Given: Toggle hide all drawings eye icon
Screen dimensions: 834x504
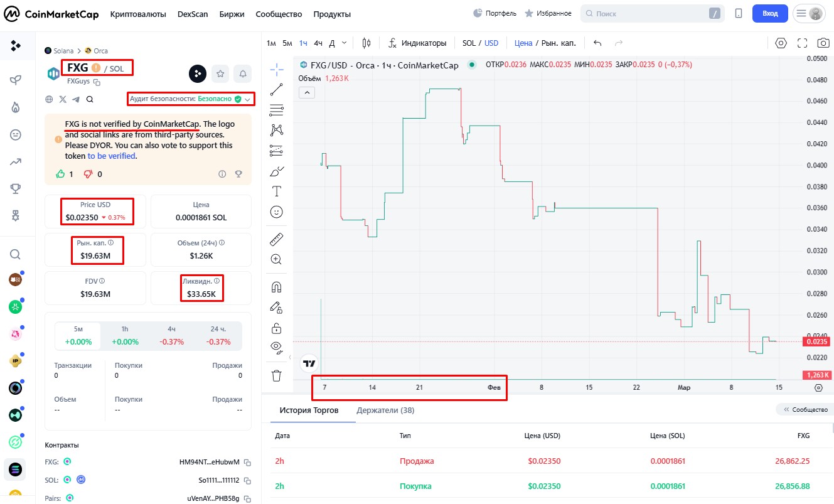Looking at the screenshot, I should pyautogui.click(x=276, y=347).
